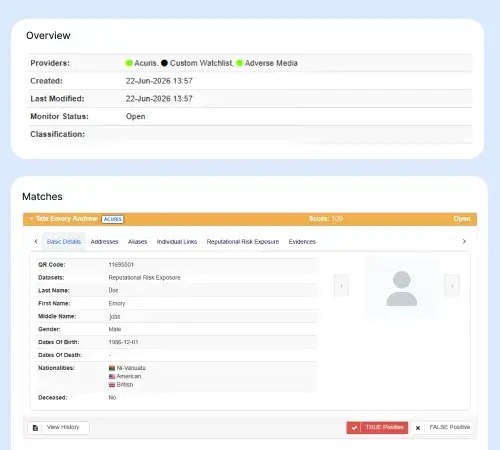Screen dimensions: 500x450
Task: Show previous profile photo
Action: (341, 286)
